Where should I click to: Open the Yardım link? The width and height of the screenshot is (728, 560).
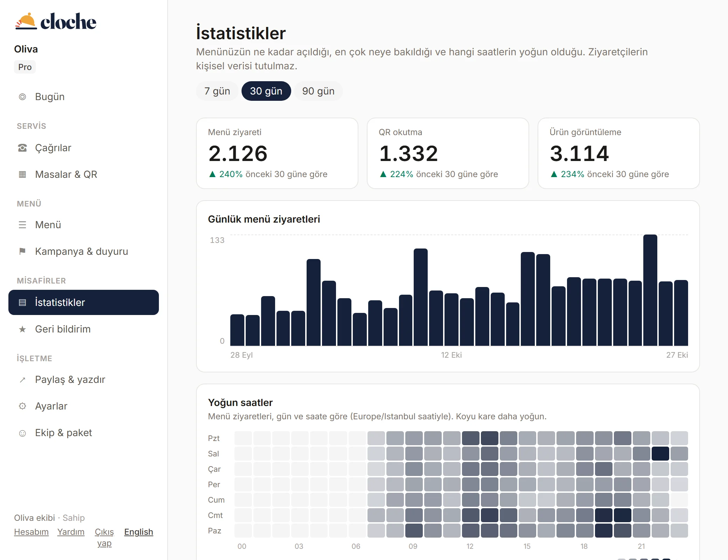(x=71, y=532)
